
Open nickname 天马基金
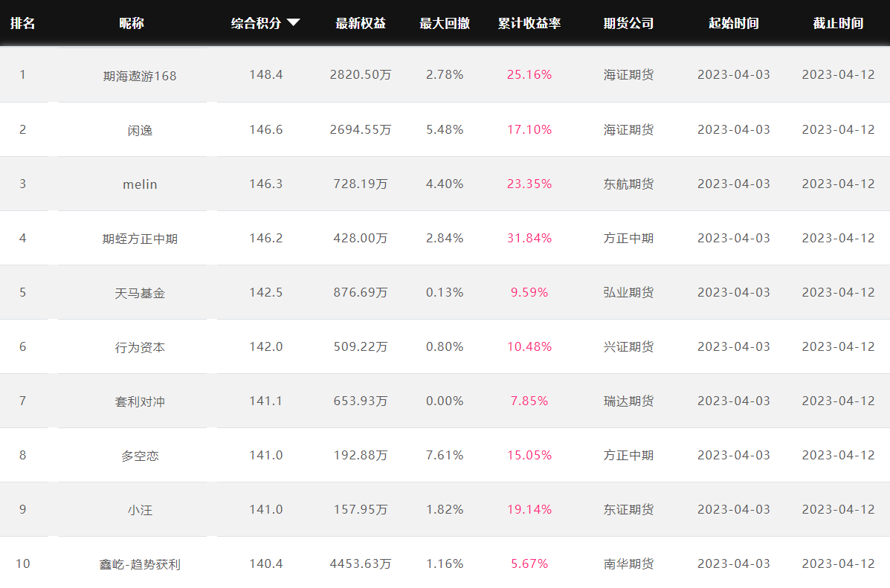point(140,294)
